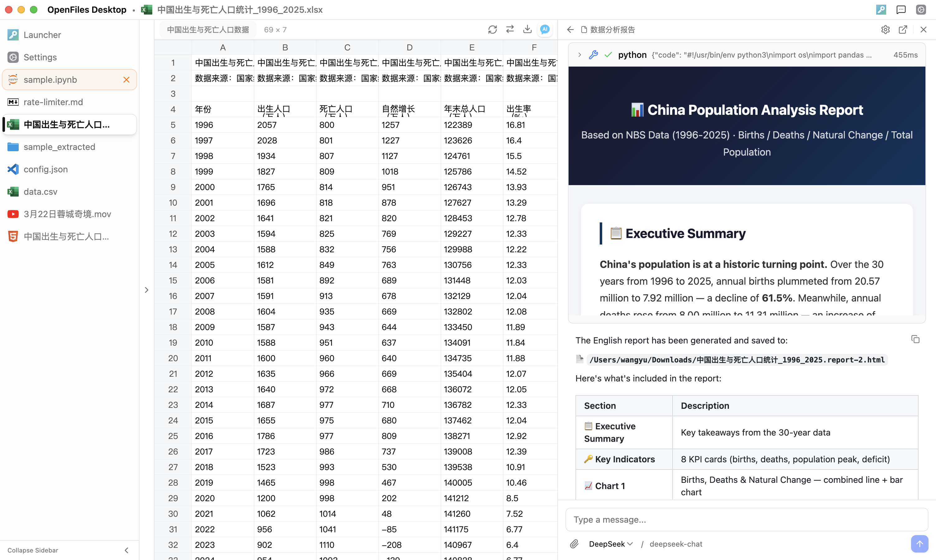This screenshot has height=560, width=936.
Task: Download the spreadsheet file
Action: [x=527, y=30]
